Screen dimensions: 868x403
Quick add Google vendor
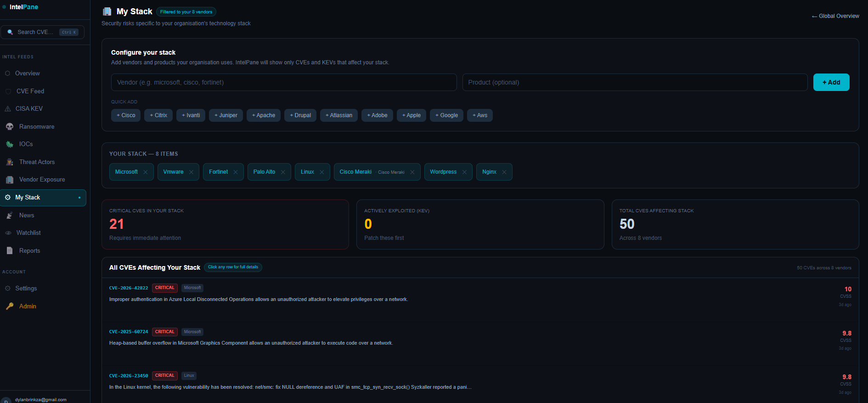(x=446, y=115)
